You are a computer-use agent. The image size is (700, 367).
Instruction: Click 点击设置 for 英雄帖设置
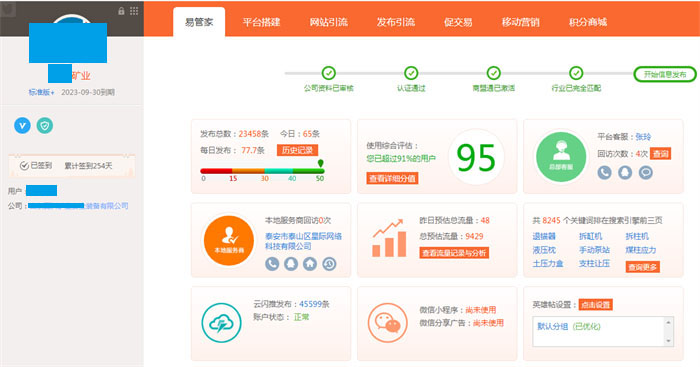point(596,305)
